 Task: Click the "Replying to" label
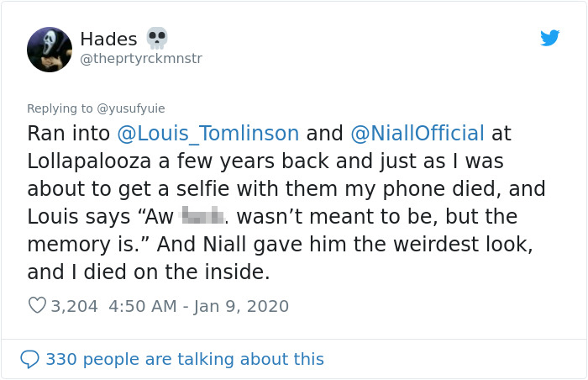click(x=60, y=108)
